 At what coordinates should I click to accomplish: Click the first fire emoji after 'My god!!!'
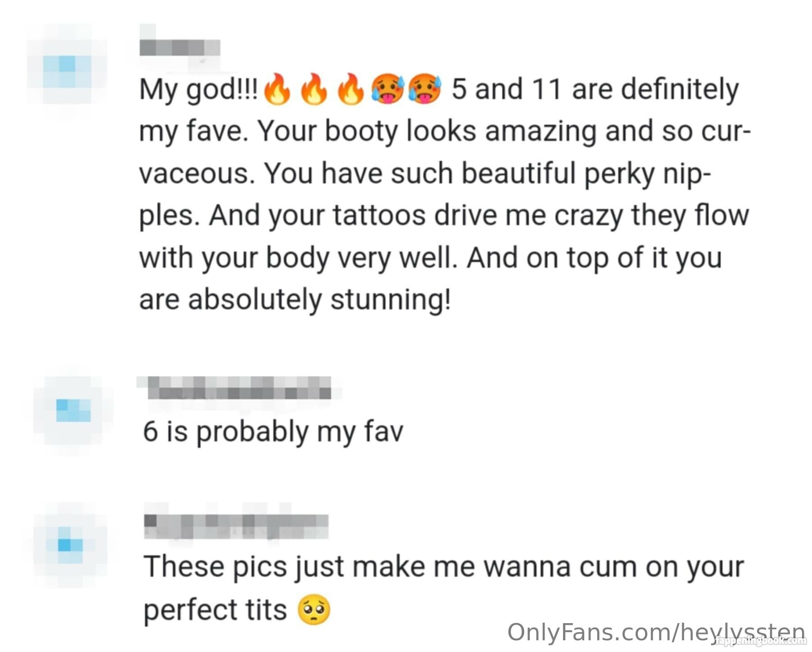[x=277, y=89]
